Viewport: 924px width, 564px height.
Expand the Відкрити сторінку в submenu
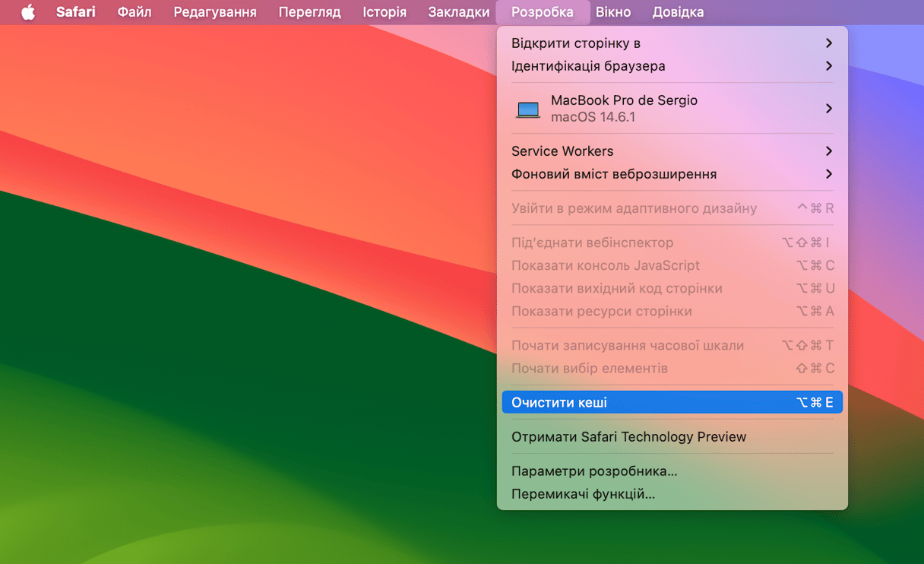coord(672,43)
